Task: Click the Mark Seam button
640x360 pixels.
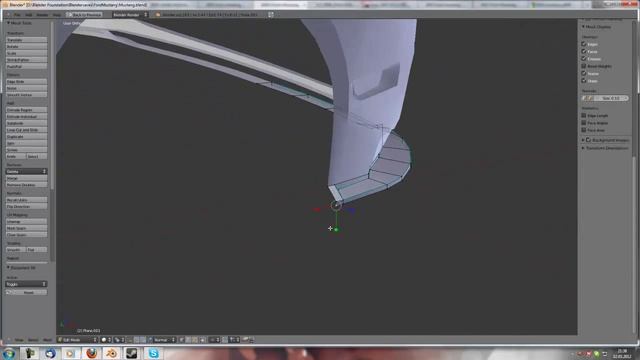Action: 26,228
